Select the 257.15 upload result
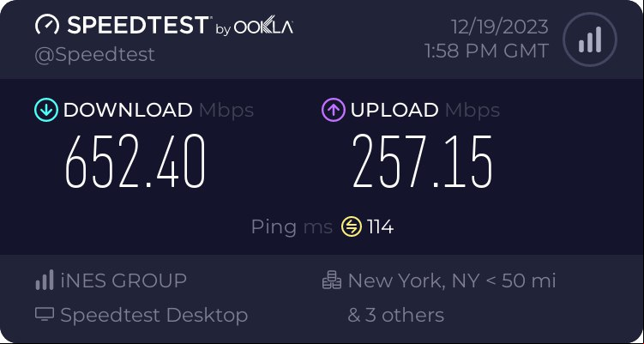This screenshot has height=344, width=644. 422,162
